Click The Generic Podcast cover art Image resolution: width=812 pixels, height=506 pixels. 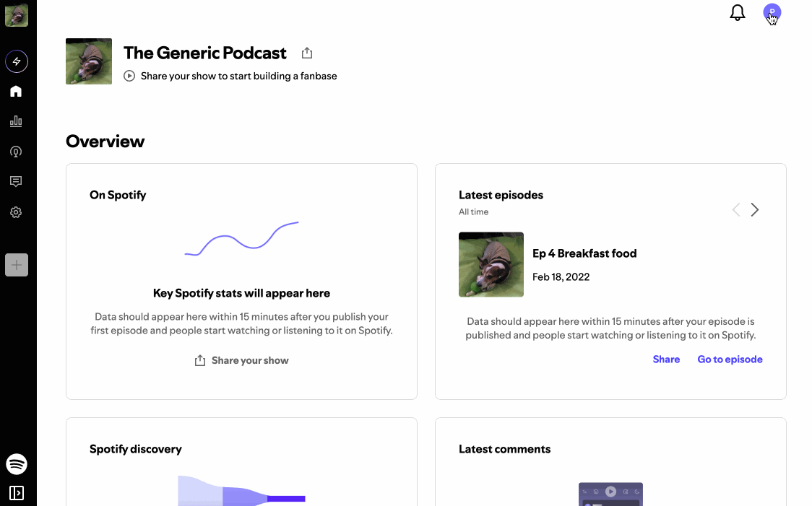pyautogui.click(x=89, y=61)
